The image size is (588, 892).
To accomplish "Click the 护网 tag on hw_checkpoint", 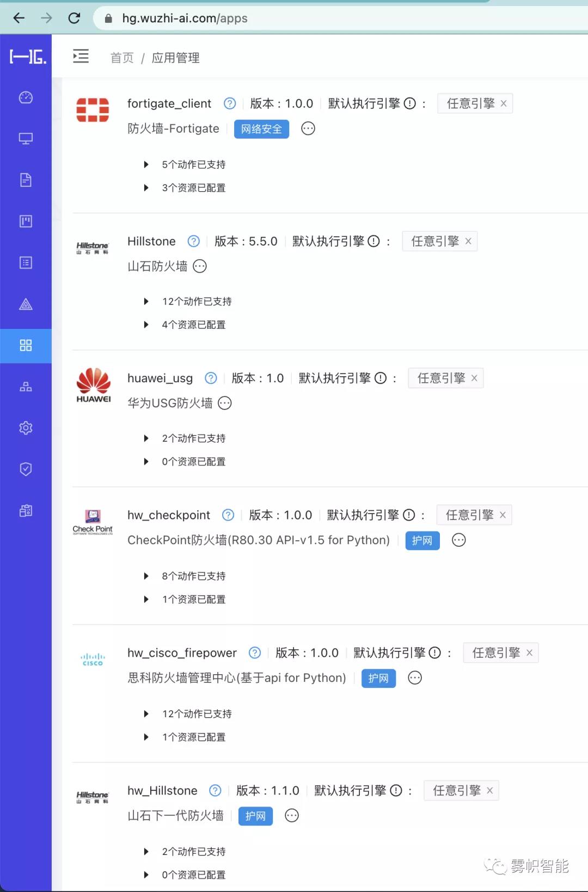I will pyautogui.click(x=422, y=541).
